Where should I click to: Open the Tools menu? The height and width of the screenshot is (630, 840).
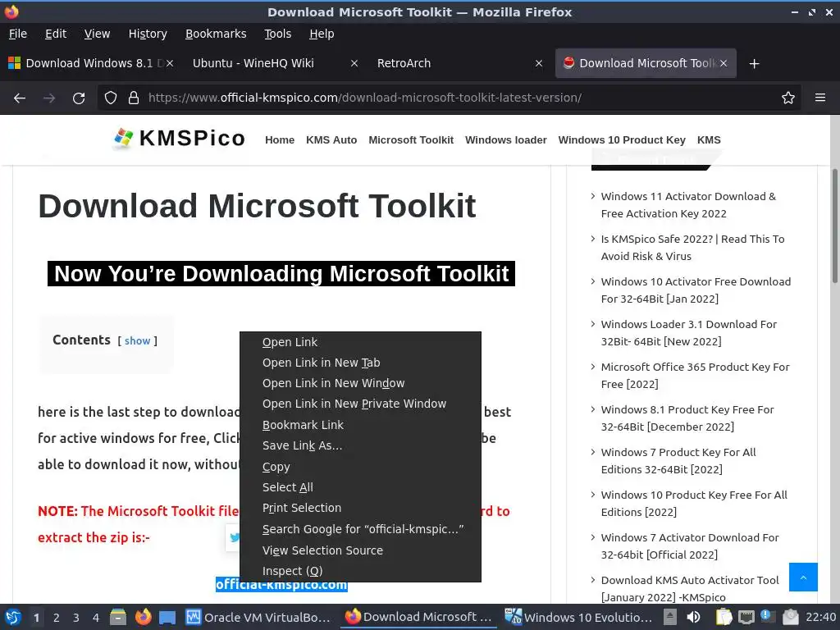277,34
